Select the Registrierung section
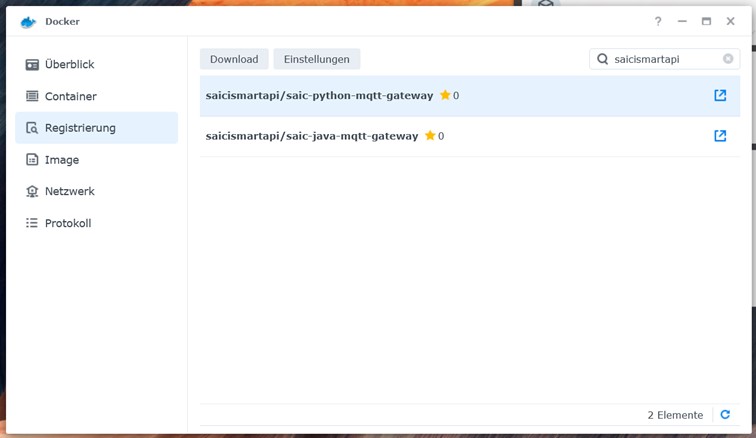756x438 pixels. pos(96,128)
